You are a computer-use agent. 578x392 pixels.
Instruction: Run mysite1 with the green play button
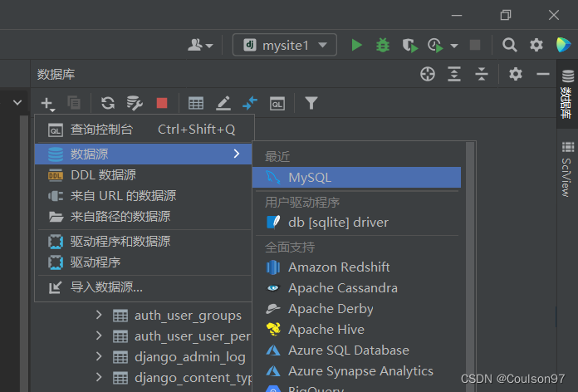click(356, 45)
